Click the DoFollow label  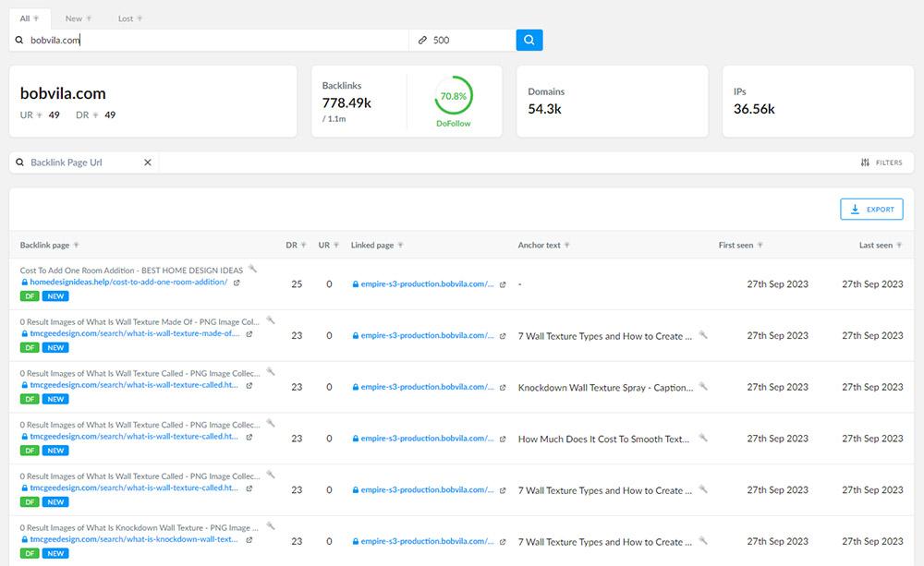click(453, 123)
